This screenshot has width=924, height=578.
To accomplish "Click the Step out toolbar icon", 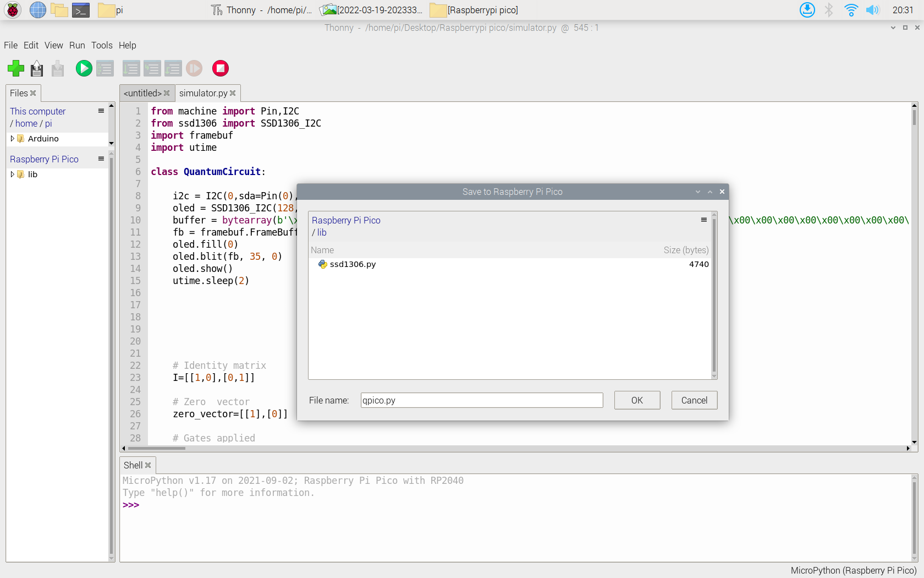I will pyautogui.click(x=173, y=68).
